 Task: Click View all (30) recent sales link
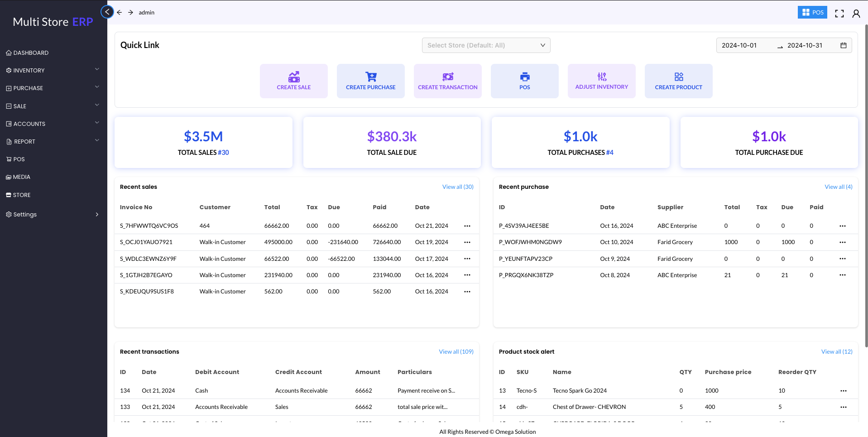coord(458,187)
